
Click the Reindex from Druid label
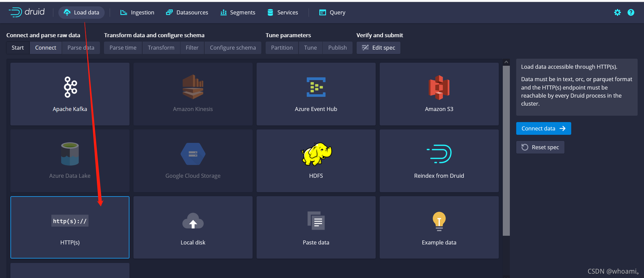439,176
